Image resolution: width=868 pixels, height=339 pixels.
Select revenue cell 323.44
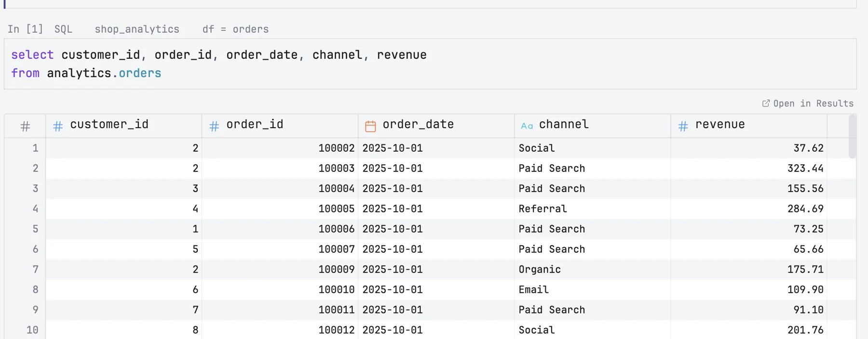pos(748,169)
